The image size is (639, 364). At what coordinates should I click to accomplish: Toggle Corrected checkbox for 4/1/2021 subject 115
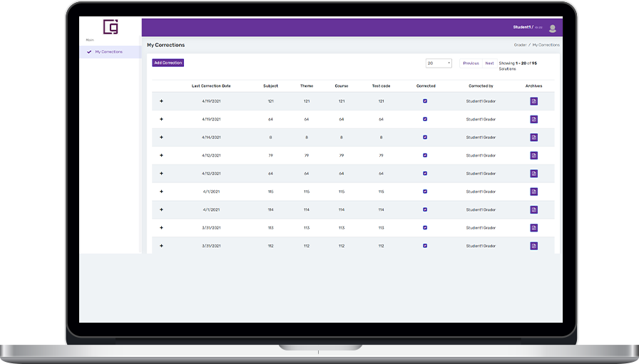point(425,192)
